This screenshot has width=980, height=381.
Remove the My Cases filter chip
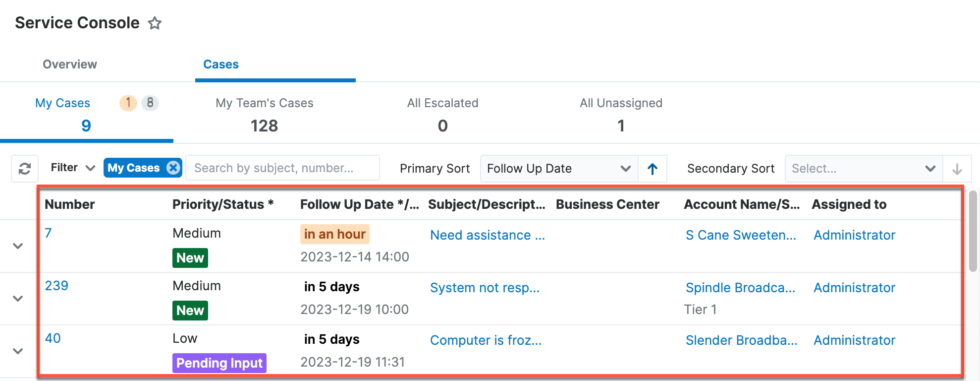pos(172,168)
